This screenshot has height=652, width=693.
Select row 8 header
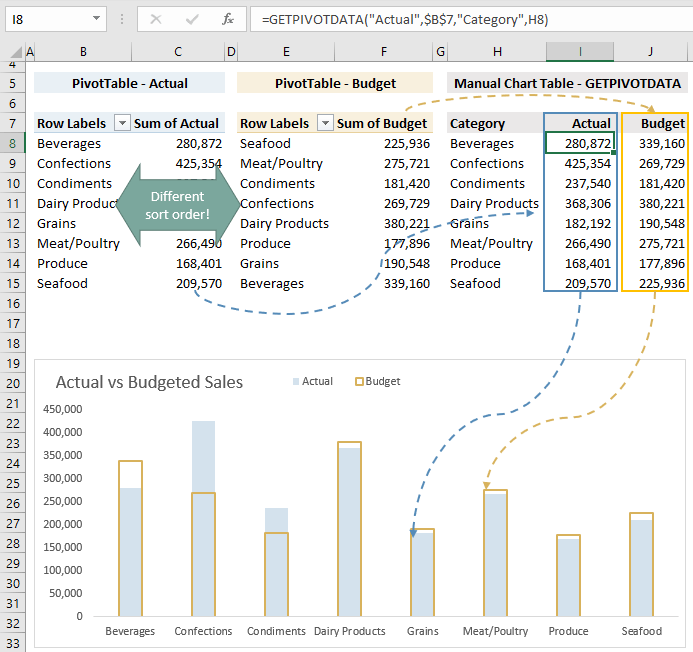tap(12, 144)
